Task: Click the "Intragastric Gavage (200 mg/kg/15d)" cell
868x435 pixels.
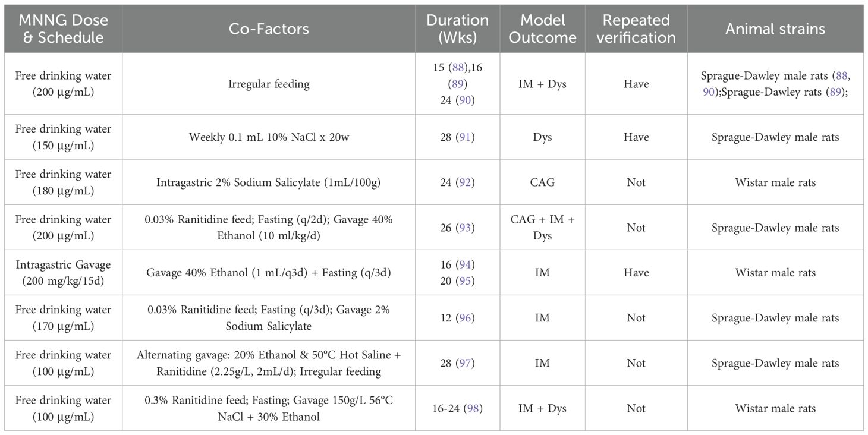Action: 63,273
